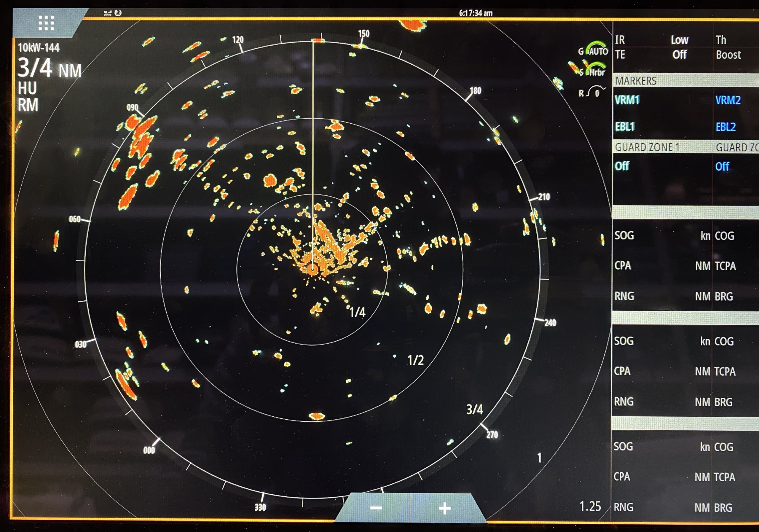Zoom in radar range with plus button

point(445,508)
